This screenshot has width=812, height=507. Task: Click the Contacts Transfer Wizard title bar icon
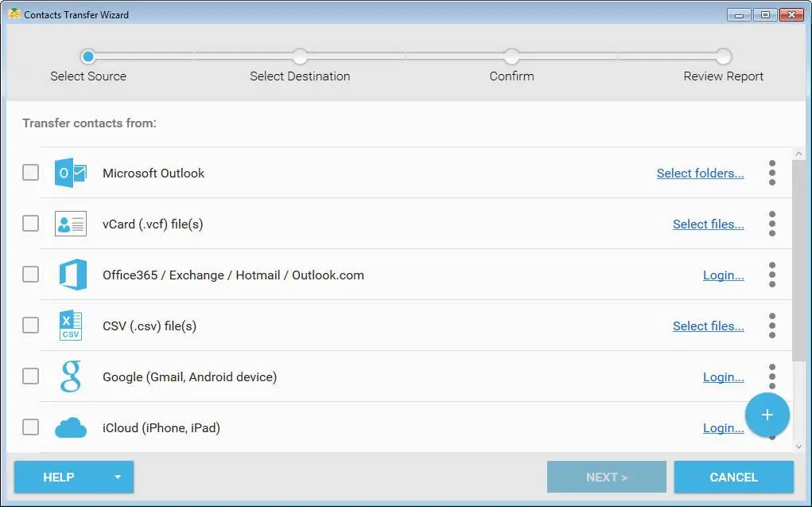pyautogui.click(x=14, y=14)
